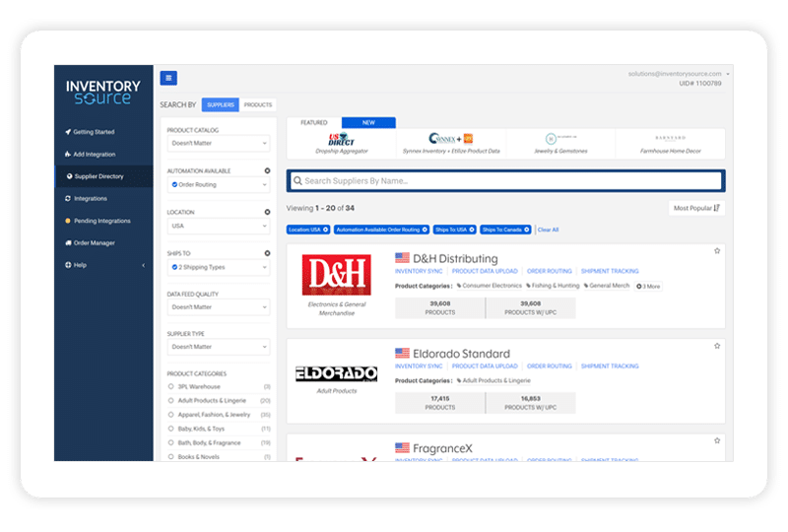Remove the Ships To Canada tag
Viewport: 788px width, 532px height.
coord(527,230)
